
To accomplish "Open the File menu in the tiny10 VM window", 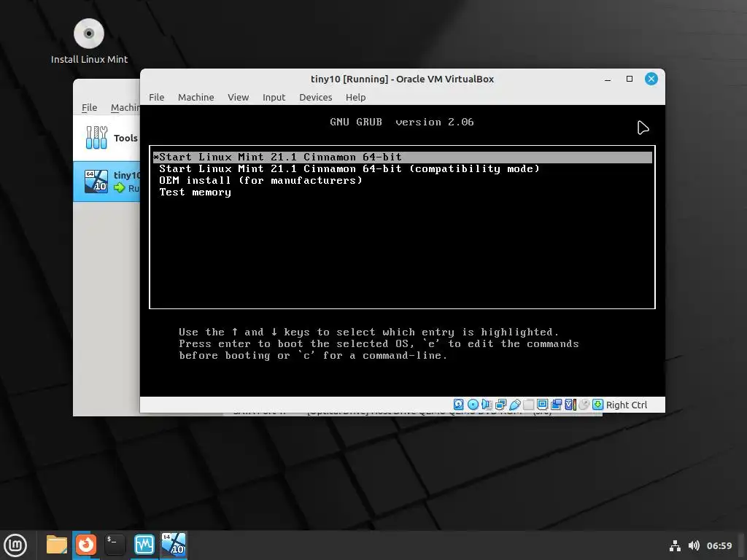I will 156,97.
